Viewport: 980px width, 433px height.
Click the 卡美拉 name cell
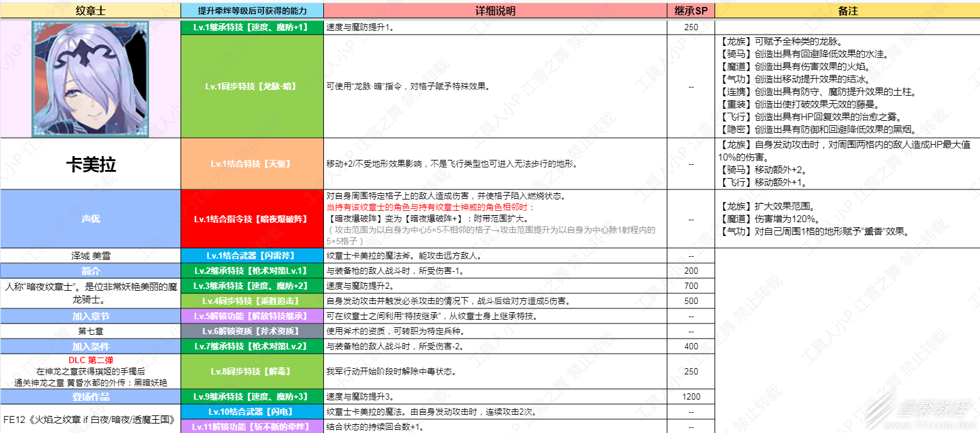[91, 164]
